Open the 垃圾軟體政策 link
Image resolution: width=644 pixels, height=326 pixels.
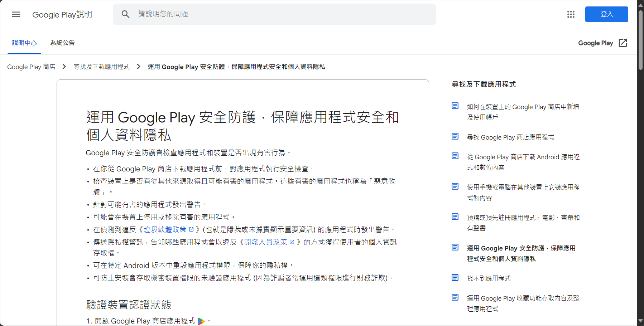tap(168, 229)
